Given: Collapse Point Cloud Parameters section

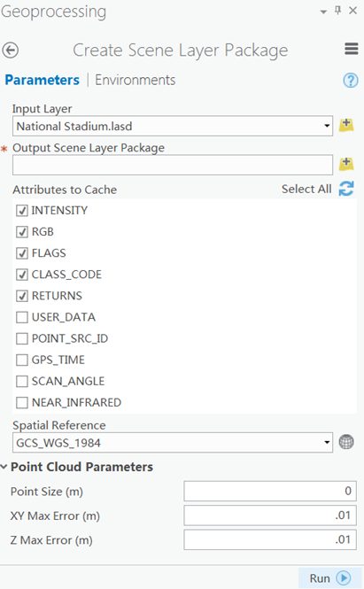Looking at the screenshot, I should click(x=4, y=467).
